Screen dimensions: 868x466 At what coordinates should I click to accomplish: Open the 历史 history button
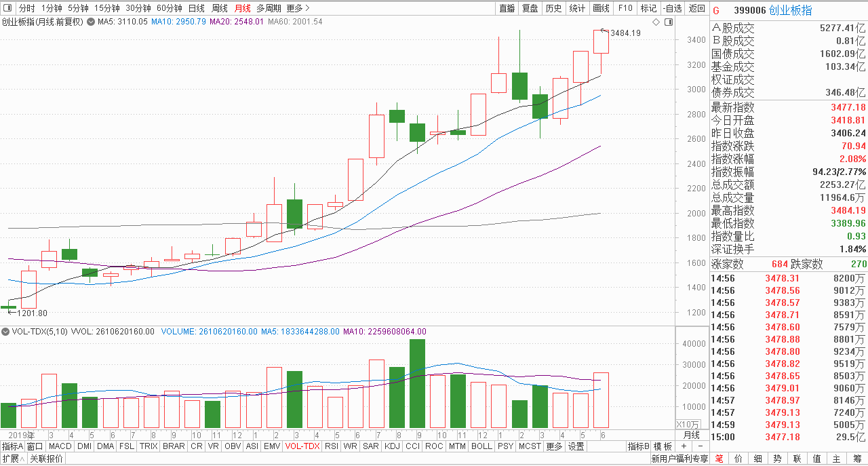tap(554, 8)
